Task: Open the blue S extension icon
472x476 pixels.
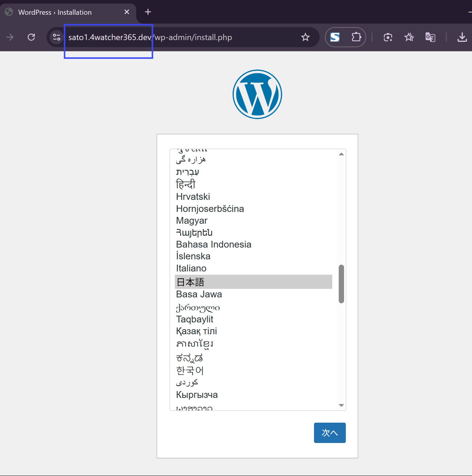Action: pos(335,37)
